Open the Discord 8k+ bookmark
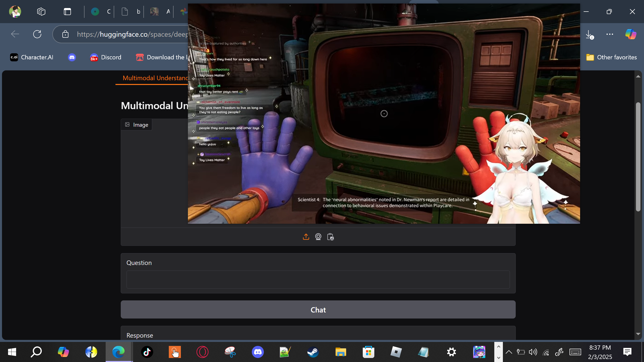Viewport: 644px width, 362px height. (x=106, y=57)
